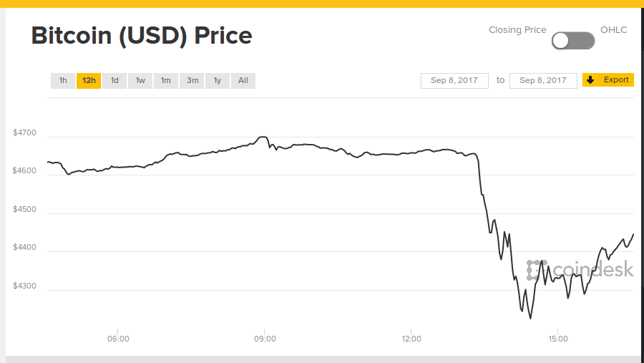The image size is (644, 363).
Task: Open the end date picker field
Action: 543,81
